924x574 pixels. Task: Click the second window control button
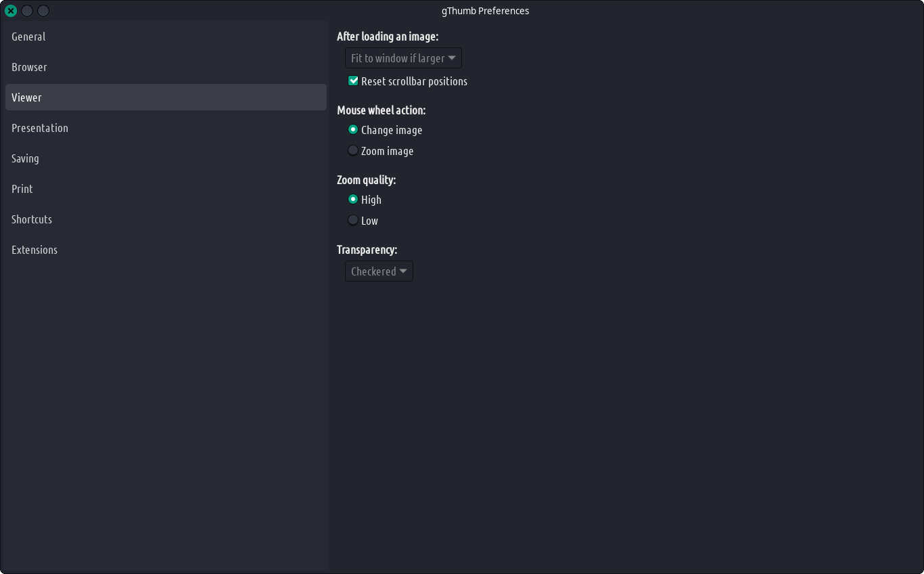(x=27, y=11)
